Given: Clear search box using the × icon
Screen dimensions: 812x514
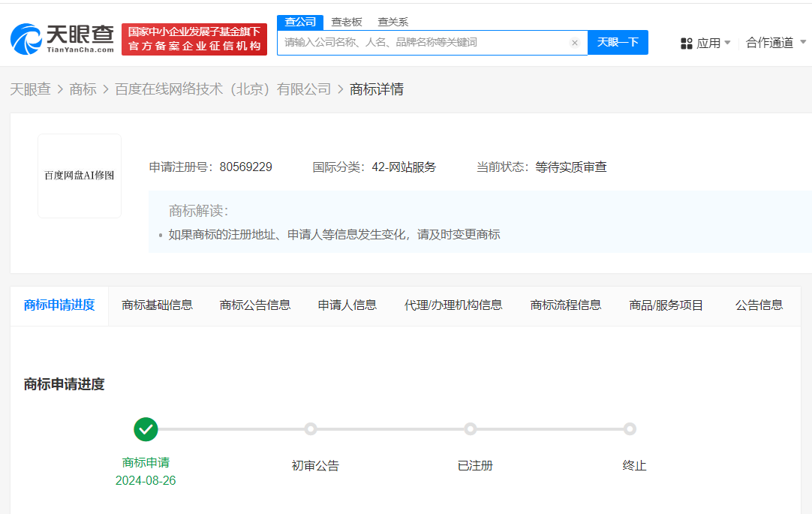Looking at the screenshot, I should 575,43.
